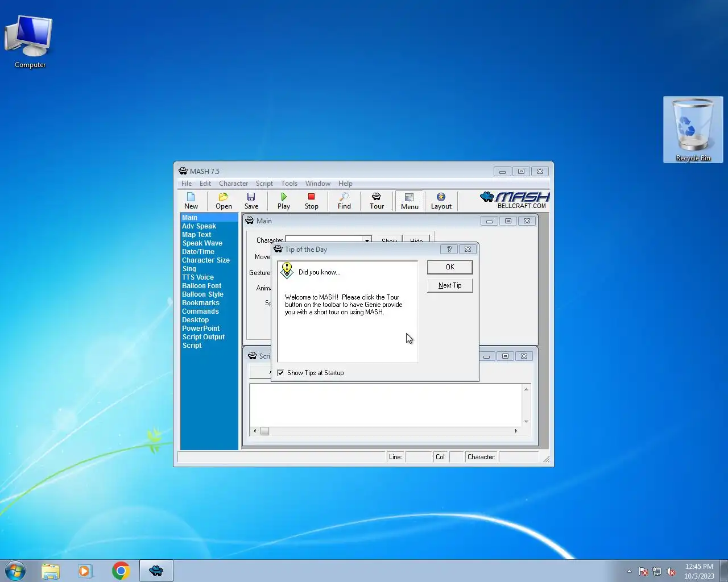Open the Tools menu
Viewport: 728px width, 582px height.
pos(289,184)
